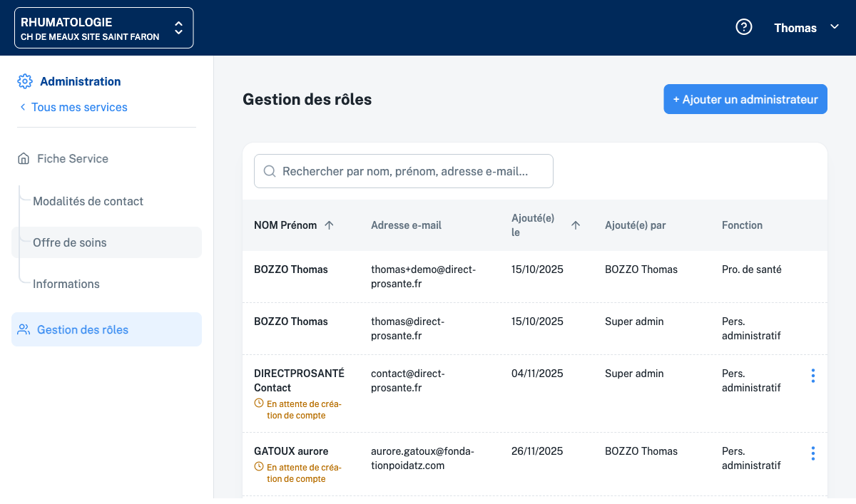Sort by NOM Prénom arrow
The image size is (856, 504).
coord(329,225)
